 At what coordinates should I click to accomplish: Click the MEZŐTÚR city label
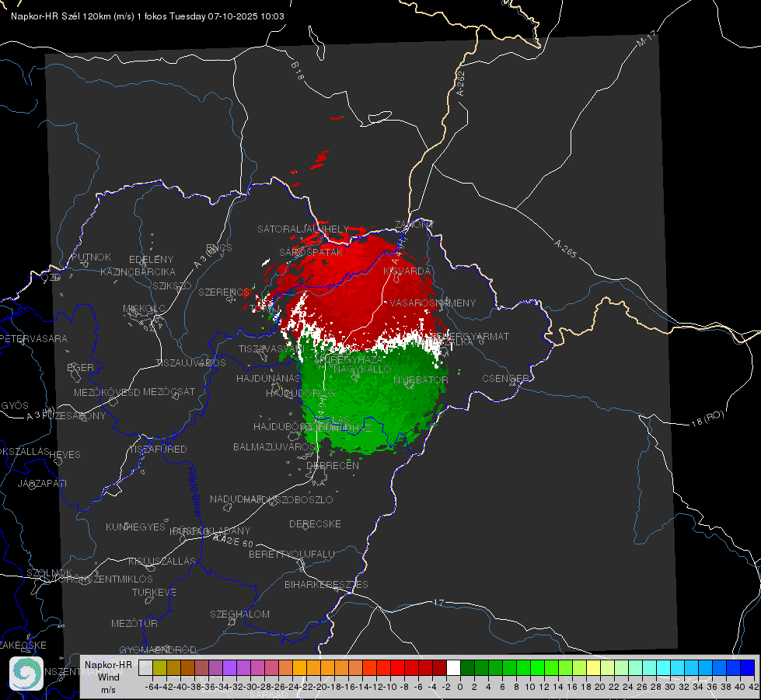pyautogui.click(x=134, y=623)
